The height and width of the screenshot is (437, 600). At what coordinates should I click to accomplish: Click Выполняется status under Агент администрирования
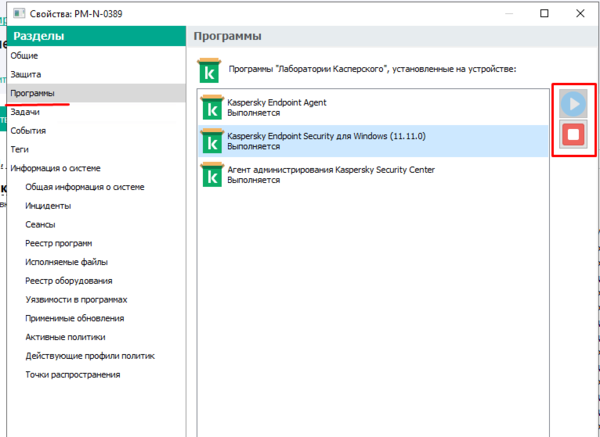point(254,180)
